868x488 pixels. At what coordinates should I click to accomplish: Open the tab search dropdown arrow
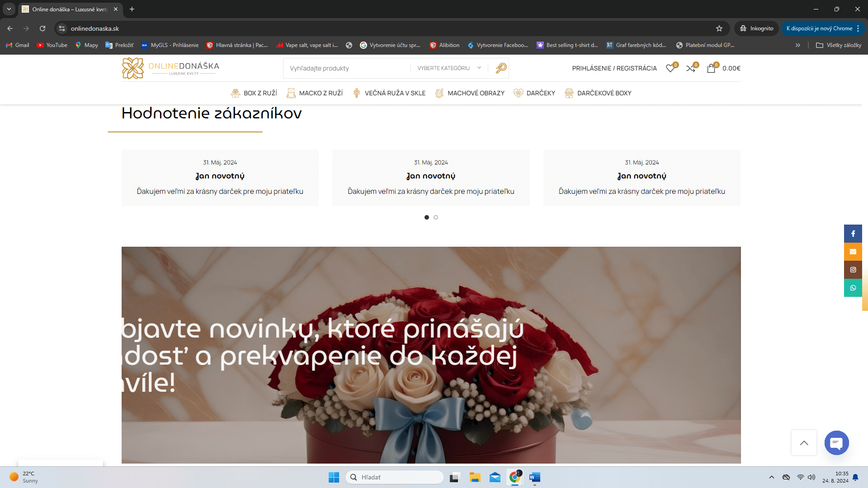pyautogui.click(x=9, y=9)
